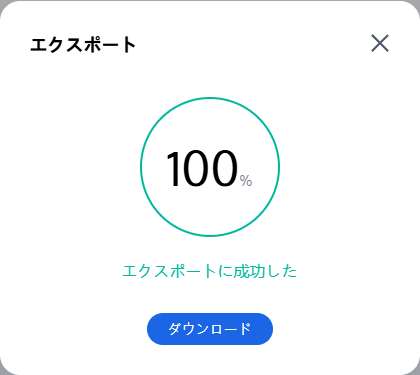Screen dimensions: 420x375
Task: Click the first digit of the 100 counter
Action: tap(173, 168)
